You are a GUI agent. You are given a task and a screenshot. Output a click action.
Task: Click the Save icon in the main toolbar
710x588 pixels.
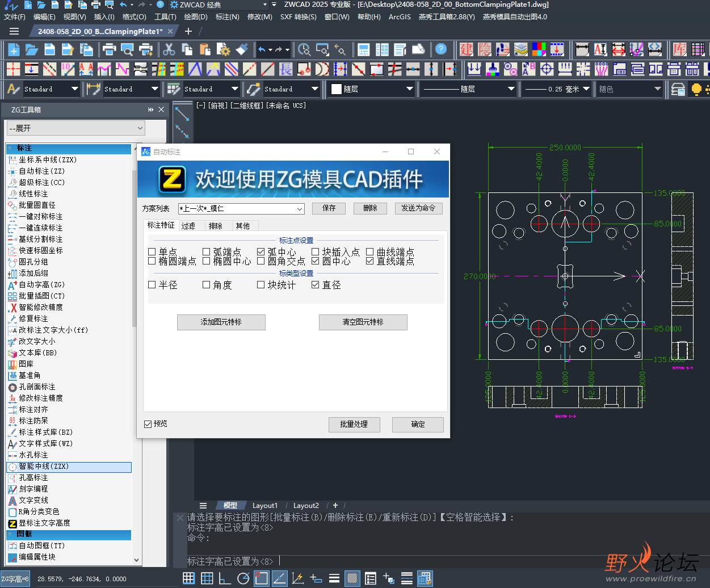click(x=50, y=49)
